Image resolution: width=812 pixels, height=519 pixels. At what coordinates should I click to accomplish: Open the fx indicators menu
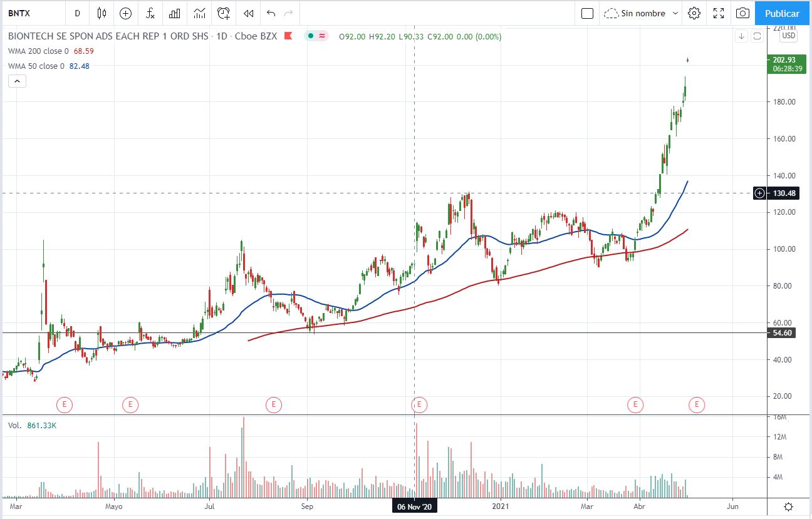point(150,13)
